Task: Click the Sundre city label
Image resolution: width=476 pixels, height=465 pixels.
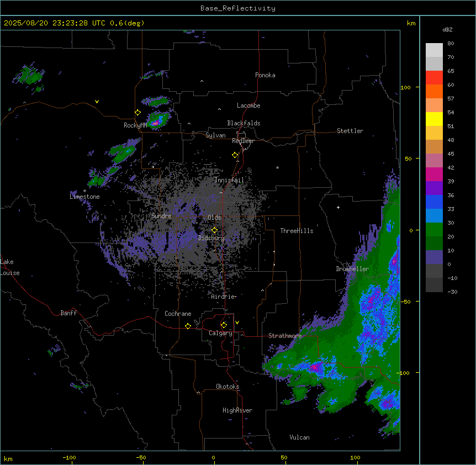Action: click(x=161, y=216)
